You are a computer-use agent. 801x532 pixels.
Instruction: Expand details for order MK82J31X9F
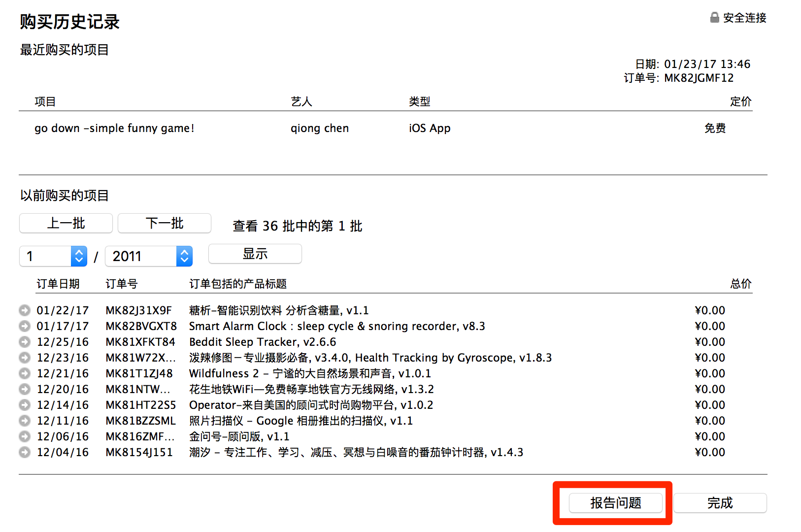point(25,310)
